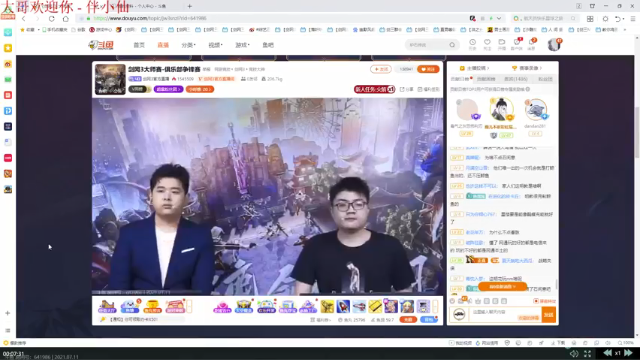Click the orange 充值 recharge button
The image size is (640, 360).
coord(408,320)
